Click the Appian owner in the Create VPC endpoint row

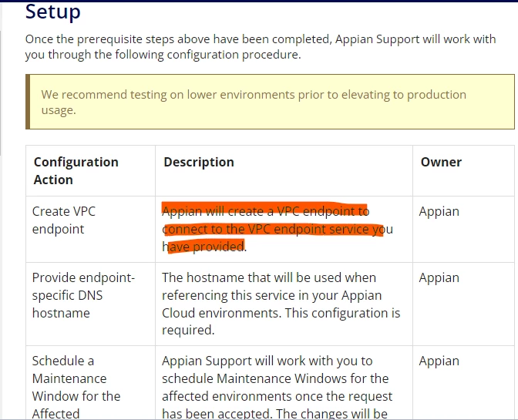[x=439, y=211]
